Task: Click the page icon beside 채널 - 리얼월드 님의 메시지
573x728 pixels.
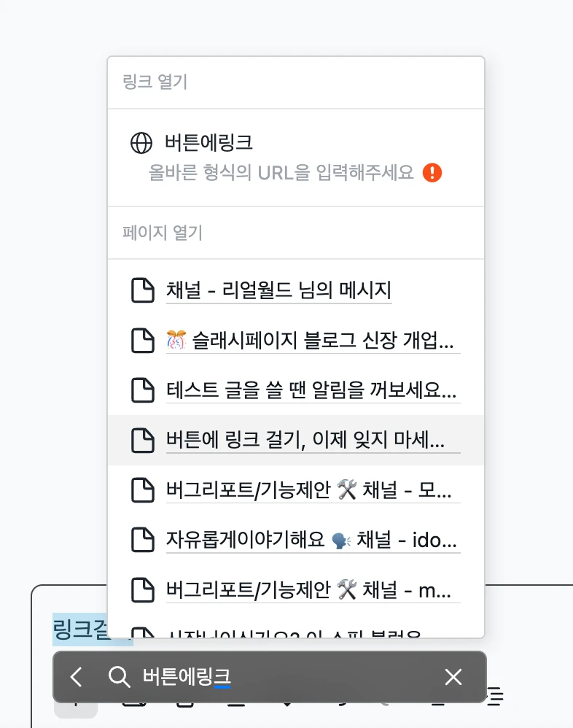Action: [x=143, y=291]
